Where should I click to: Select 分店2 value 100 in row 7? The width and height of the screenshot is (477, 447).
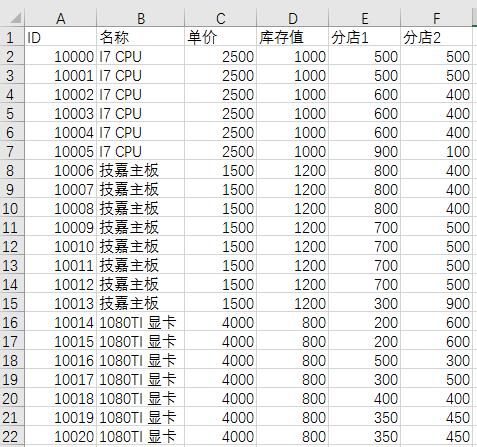point(436,151)
